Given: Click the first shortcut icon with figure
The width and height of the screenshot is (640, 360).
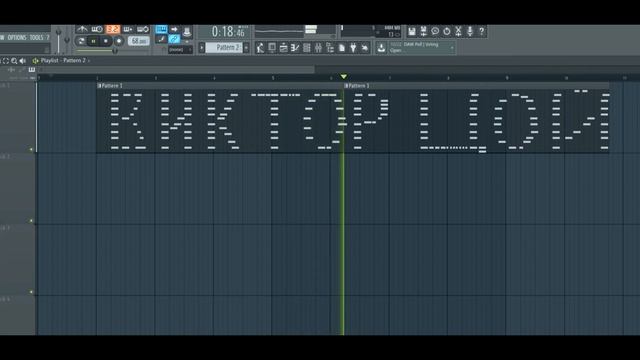Looking at the screenshot, I should pos(260,48).
